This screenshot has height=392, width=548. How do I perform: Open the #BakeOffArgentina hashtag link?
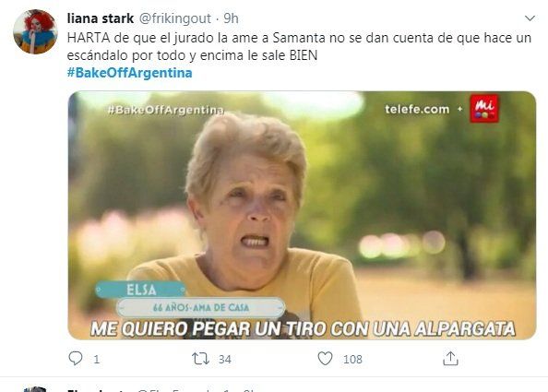click(130, 73)
